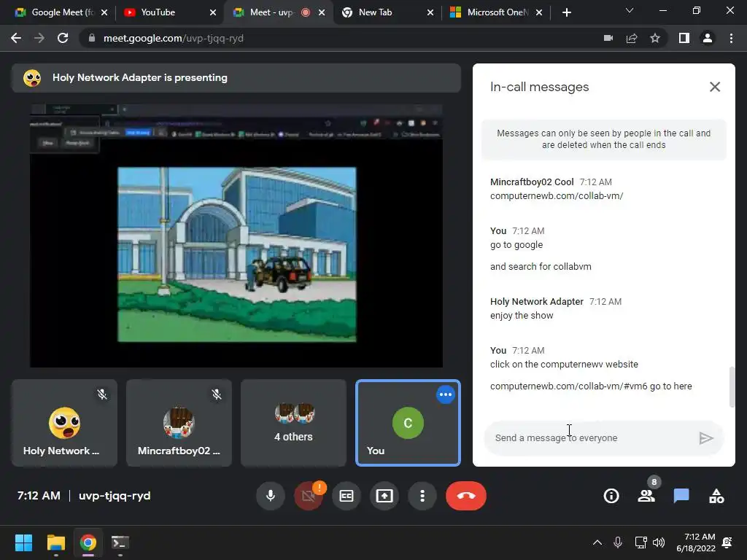Open Activities shapes icon
The height and width of the screenshot is (560, 747).
click(716, 496)
